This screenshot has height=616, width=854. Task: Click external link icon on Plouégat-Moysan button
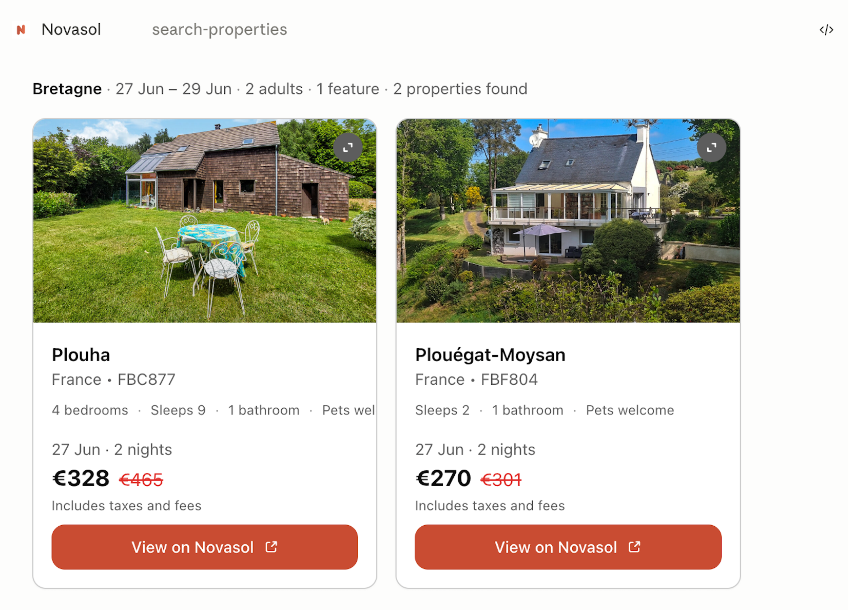pyautogui.click(x=635, y=547)
